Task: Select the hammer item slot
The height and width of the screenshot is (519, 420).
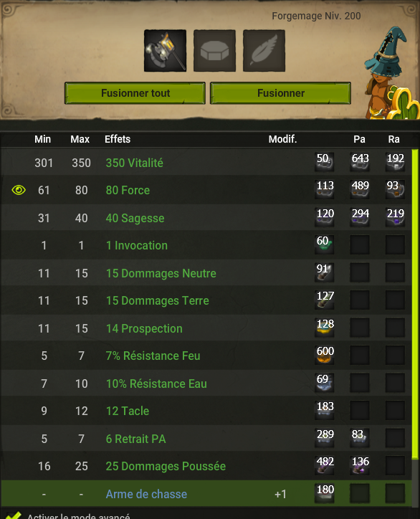Action: [165, 51]
